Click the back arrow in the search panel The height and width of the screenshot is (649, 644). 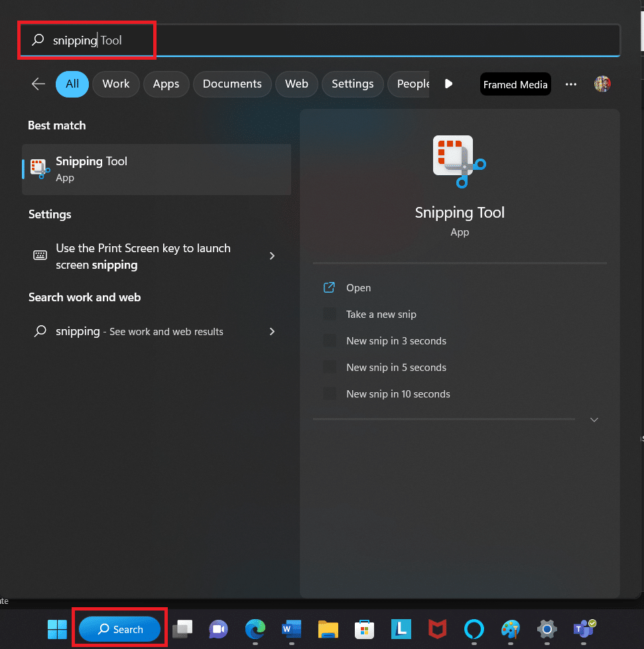pos(38,84)
